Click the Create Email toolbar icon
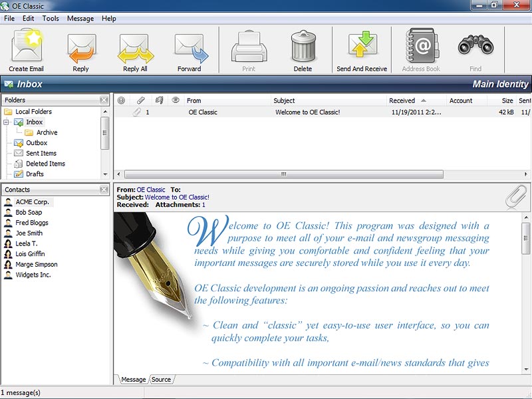The width and height of the screenshot is (532, 399). tap(27, 45)
